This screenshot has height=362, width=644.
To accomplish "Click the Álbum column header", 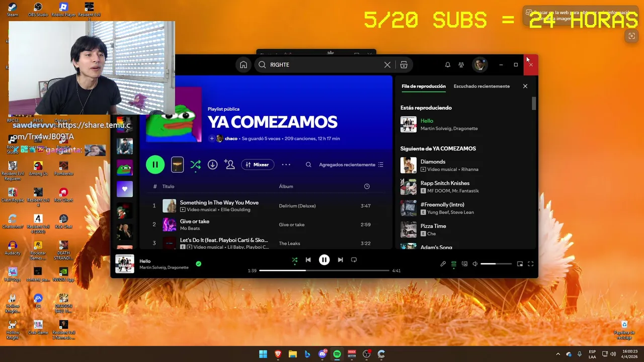I will click(286, 187).
